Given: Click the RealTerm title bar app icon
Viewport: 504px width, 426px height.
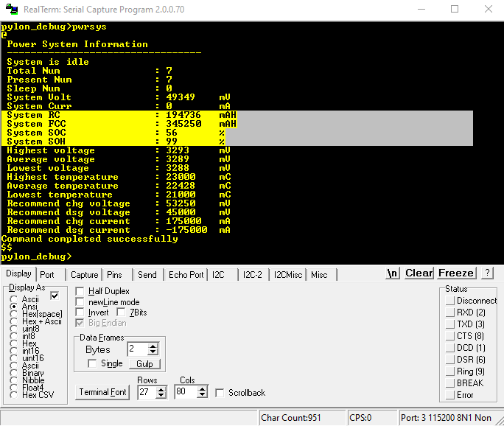Looking at the screenshot, I should click(11, 9).
